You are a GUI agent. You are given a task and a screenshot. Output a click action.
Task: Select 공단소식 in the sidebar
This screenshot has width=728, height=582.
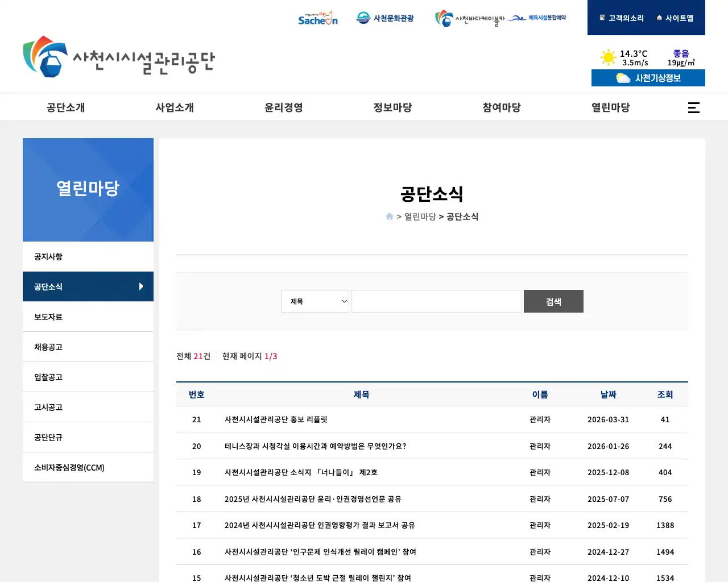(x=88, y=286)
